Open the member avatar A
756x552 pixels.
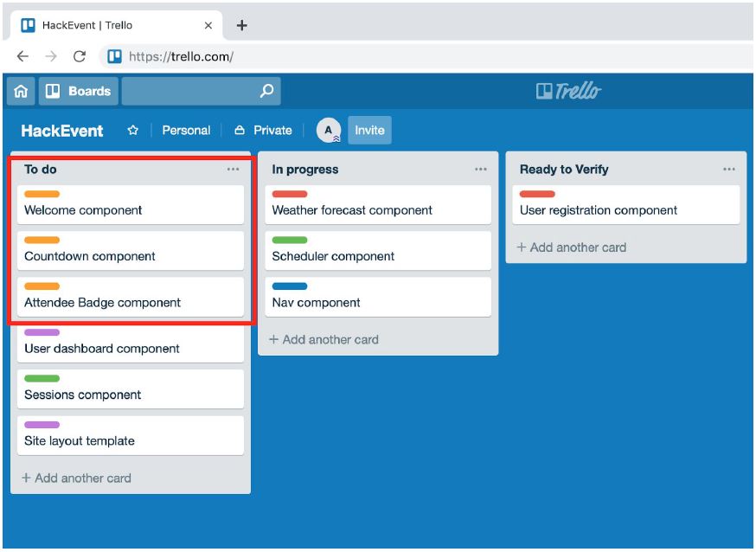coord(329,131)
